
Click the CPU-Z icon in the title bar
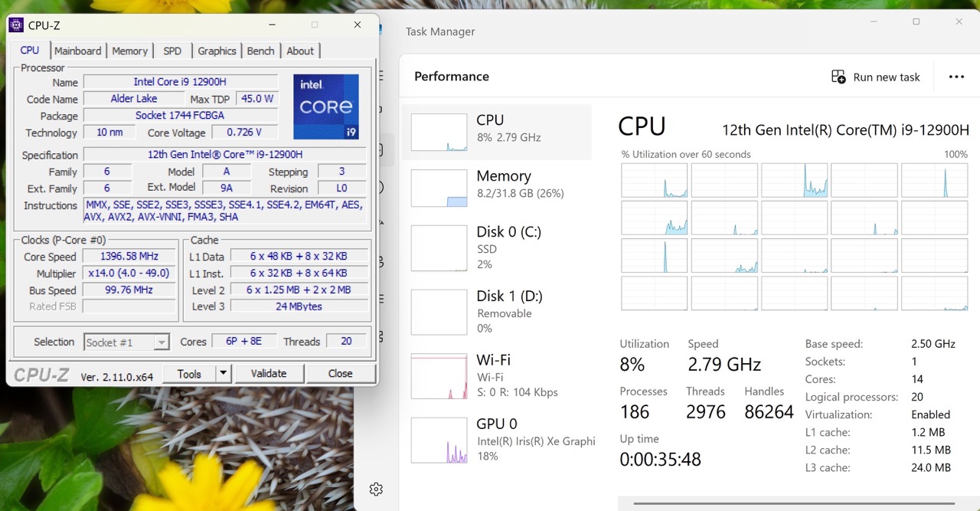tap(15, 25)
